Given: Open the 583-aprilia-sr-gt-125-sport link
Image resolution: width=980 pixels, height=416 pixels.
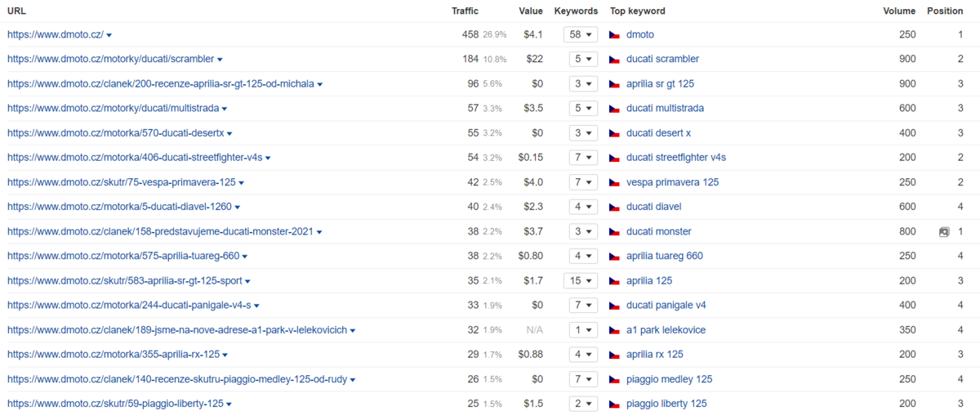Looking at the screenshot, I should click(x=125, y=281).
